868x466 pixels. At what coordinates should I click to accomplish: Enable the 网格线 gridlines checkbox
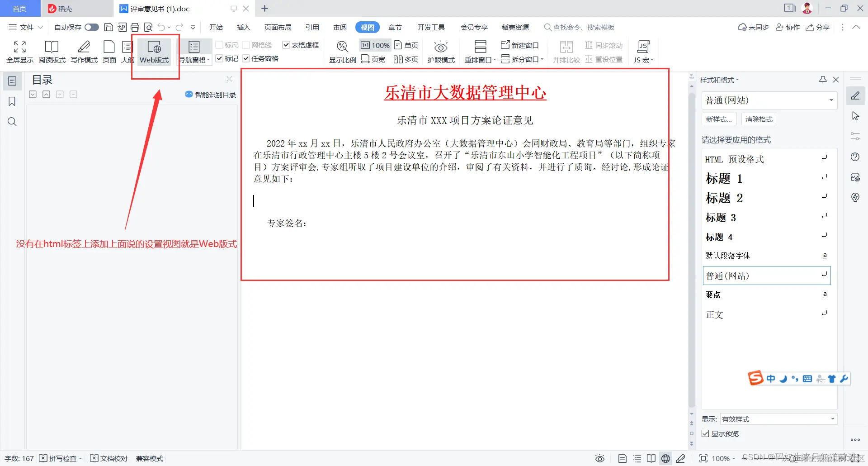point(246,45)
